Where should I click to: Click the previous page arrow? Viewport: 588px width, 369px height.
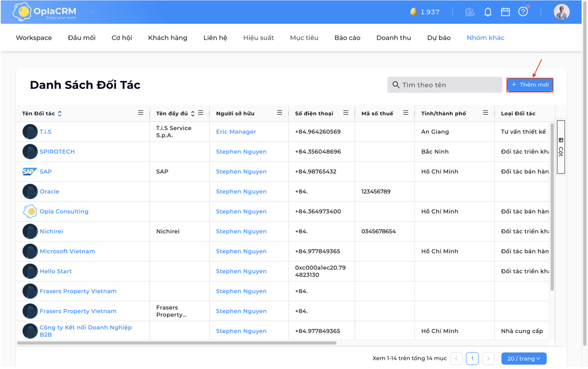[x=456, y=358]
